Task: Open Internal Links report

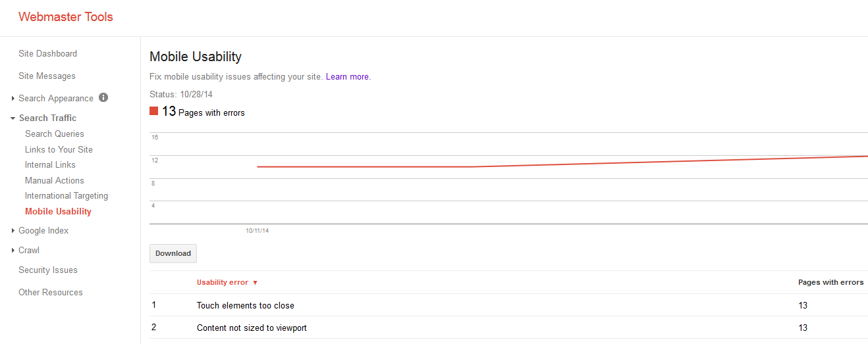Action: tap(50, 164)
